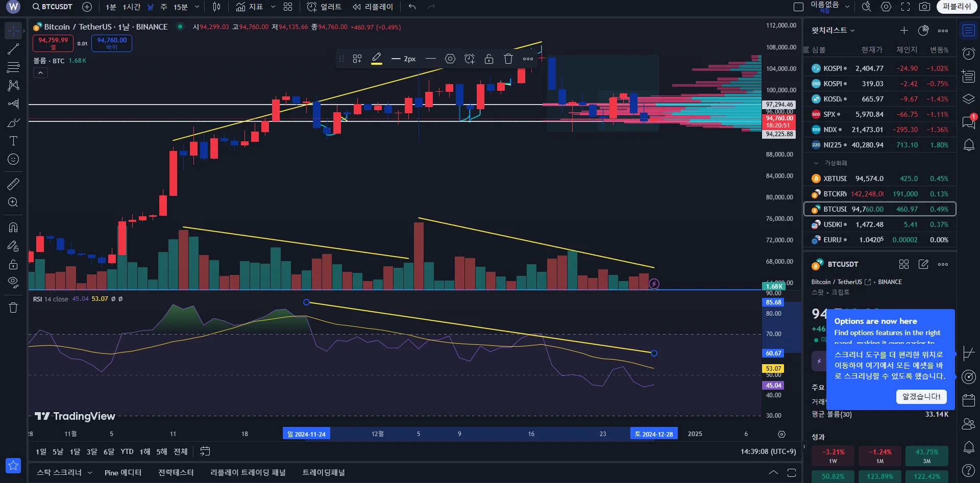Select the 1시간 timeframe
Image resolution: width=980 pixels, height=483 pixels.
coord(131,7)
